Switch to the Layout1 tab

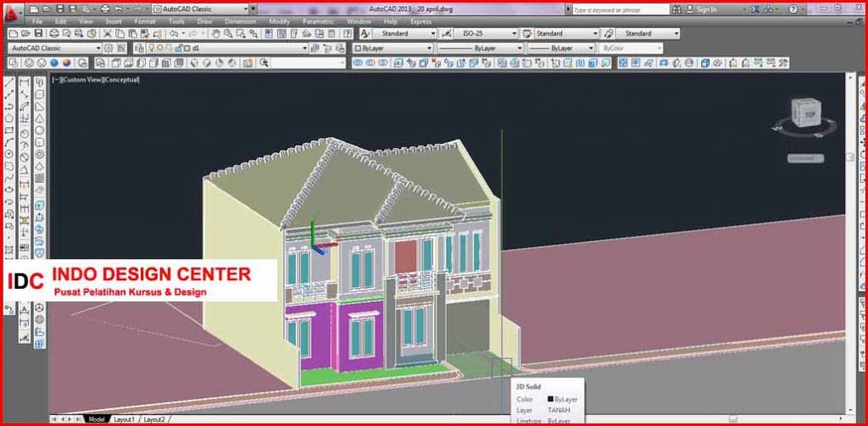(124, 419)
